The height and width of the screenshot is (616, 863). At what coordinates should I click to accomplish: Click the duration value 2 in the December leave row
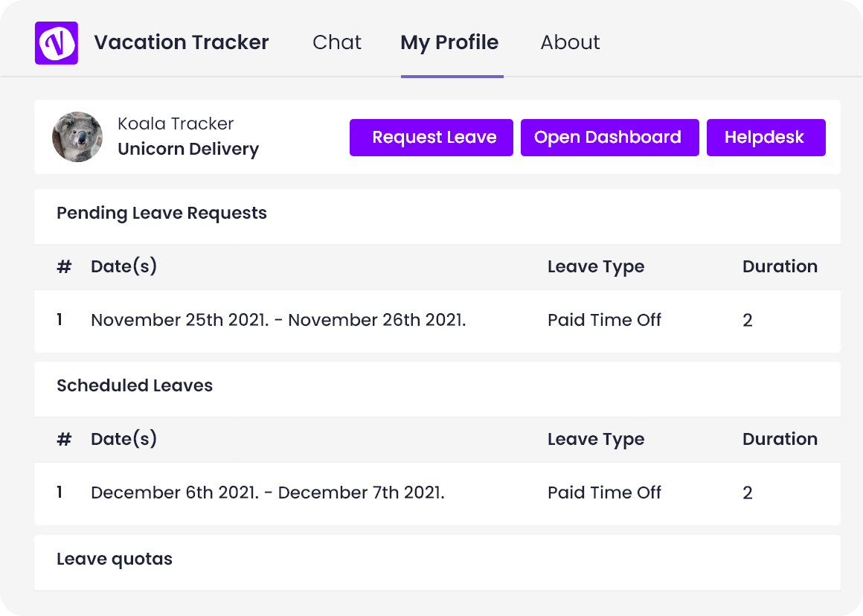pyautogui.click(x=748, y=493)
